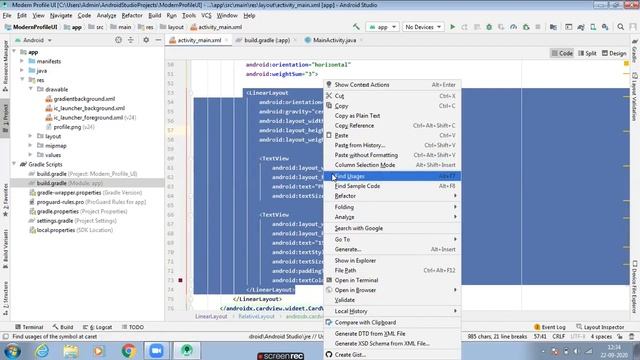The height and width of the screenshot is (360, 640).
Task: Open the app run configuration dropdown
Action: [x=382, y=27]
